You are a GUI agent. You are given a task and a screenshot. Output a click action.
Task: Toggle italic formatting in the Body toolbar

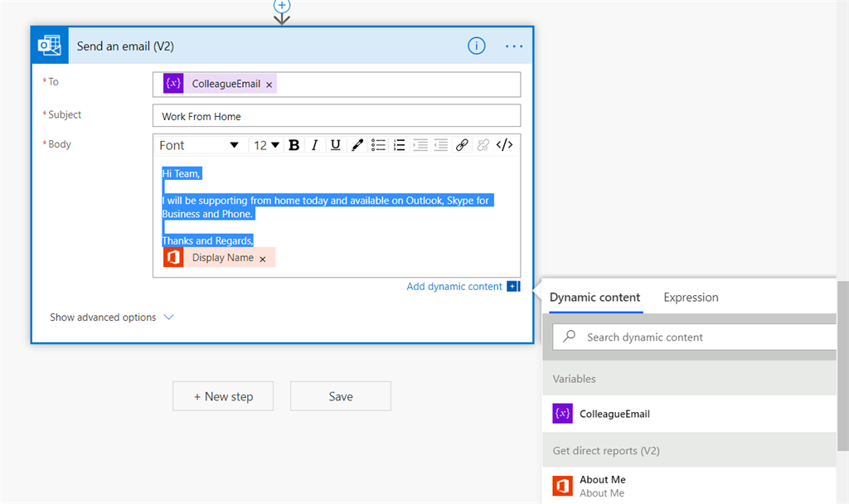314,145
